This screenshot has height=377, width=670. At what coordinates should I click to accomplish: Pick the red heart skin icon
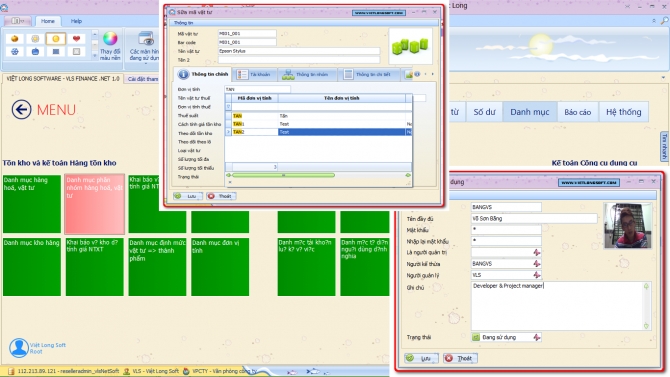pyautogui.click(x=76, y=39)
